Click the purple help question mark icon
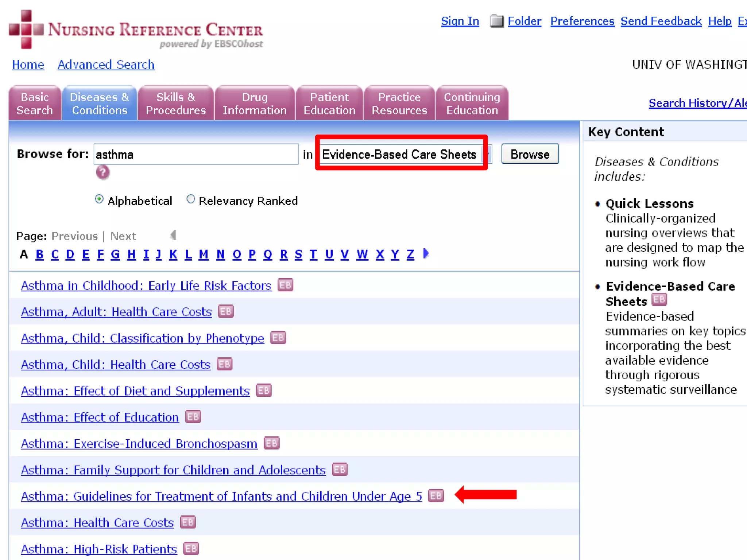747x560 pixels. 102,172
